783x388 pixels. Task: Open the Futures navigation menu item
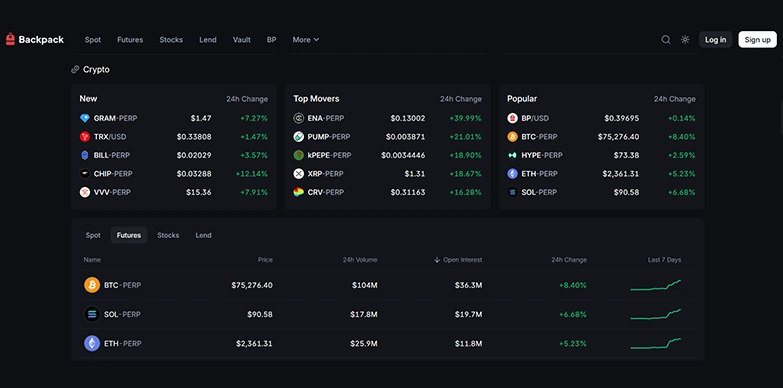click(x=130, y=39)
